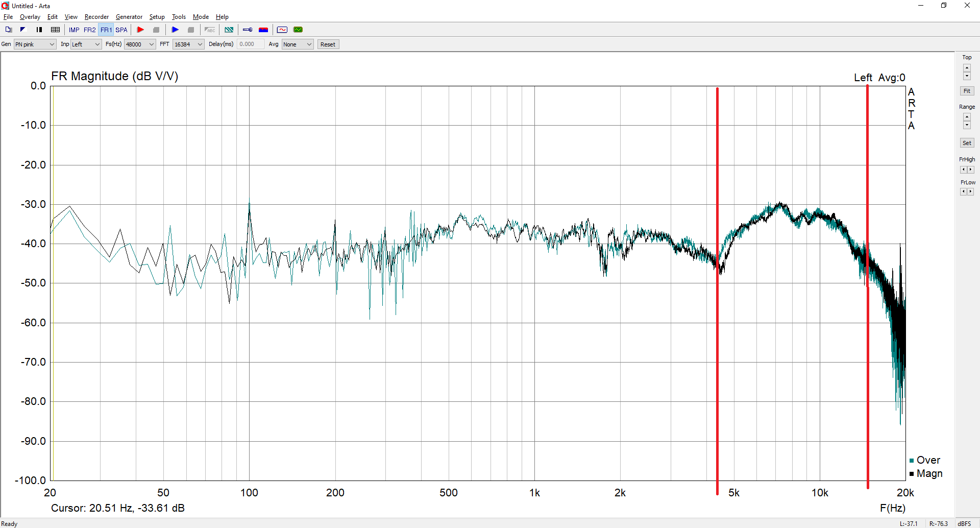Image resolution: width=980 pixels, height=528 pixels.
Task: Click the FrLow right arrow
Action: pos(970,191)
